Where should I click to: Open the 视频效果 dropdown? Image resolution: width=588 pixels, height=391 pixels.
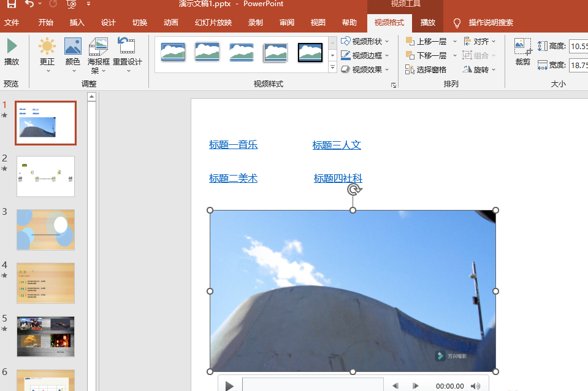pyautogui.click(x=365, y=69)
